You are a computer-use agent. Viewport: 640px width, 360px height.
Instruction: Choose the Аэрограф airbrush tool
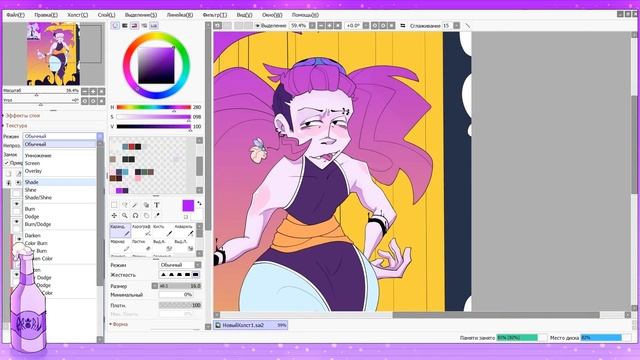[142, 230]
